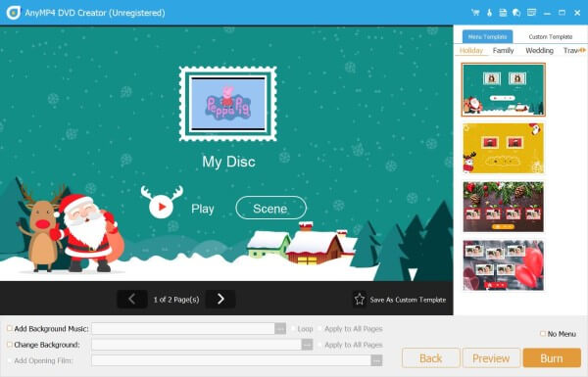Screen dimensions: 588x377
Task: Go to the next menu page arrow
Action: (220, 299)
